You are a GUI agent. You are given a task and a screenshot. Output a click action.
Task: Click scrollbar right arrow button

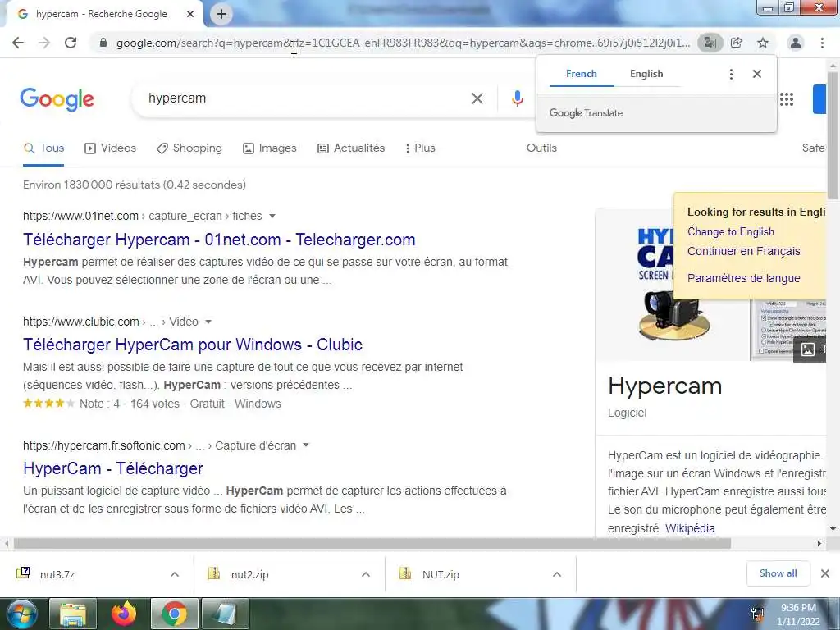point(819,544)
